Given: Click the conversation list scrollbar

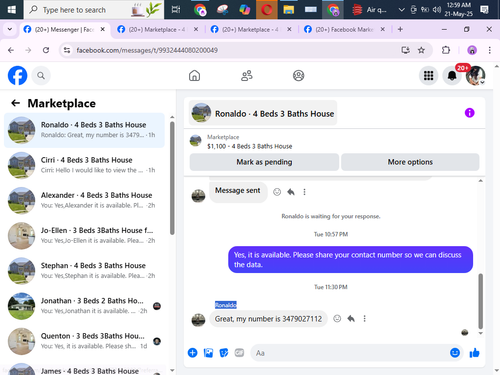Looking at the screenshot, I should pyautogui.click(x=172, y=178).
